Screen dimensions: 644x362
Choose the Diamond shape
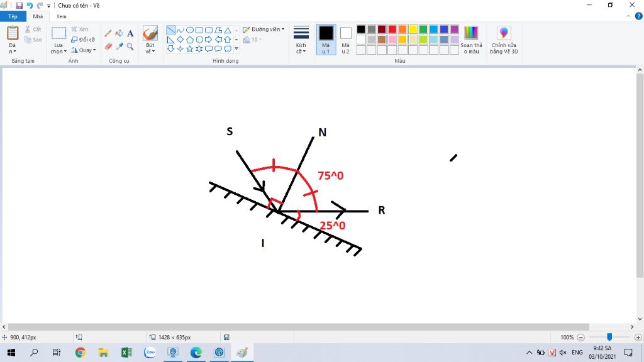(180, 40)
